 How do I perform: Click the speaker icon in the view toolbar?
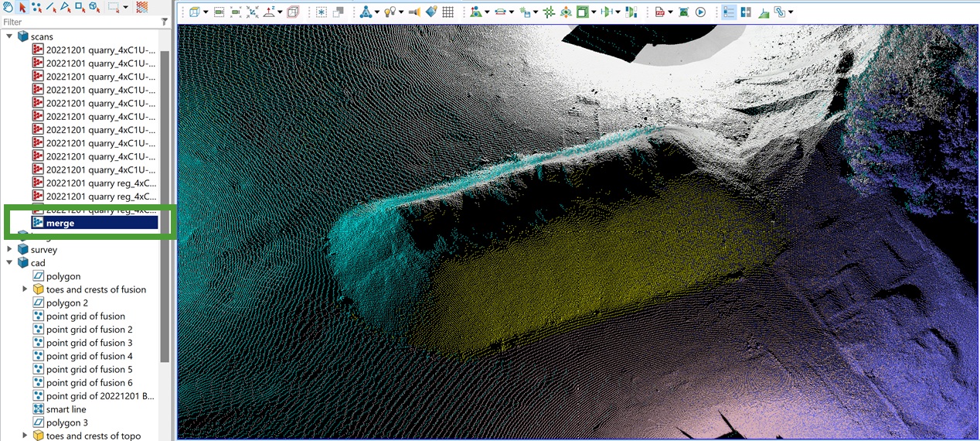click(x=414, y=12)
